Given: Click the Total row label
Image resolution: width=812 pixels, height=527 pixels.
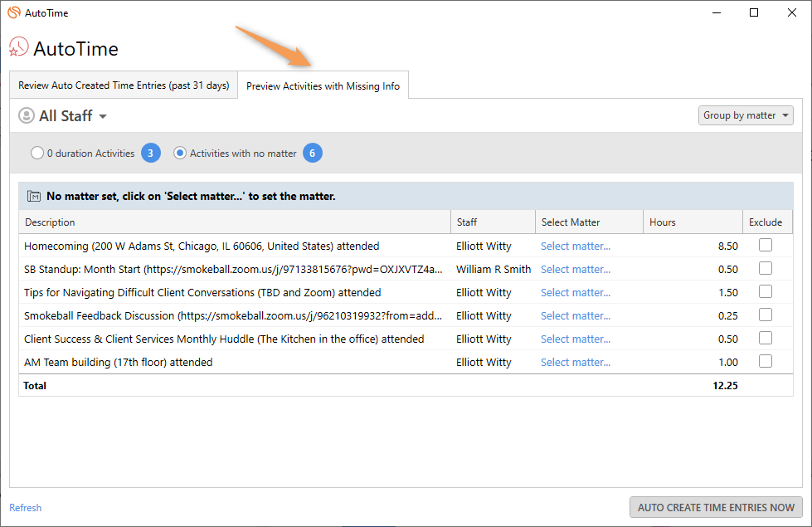Looking at the screenshot, I should (35, 386).
